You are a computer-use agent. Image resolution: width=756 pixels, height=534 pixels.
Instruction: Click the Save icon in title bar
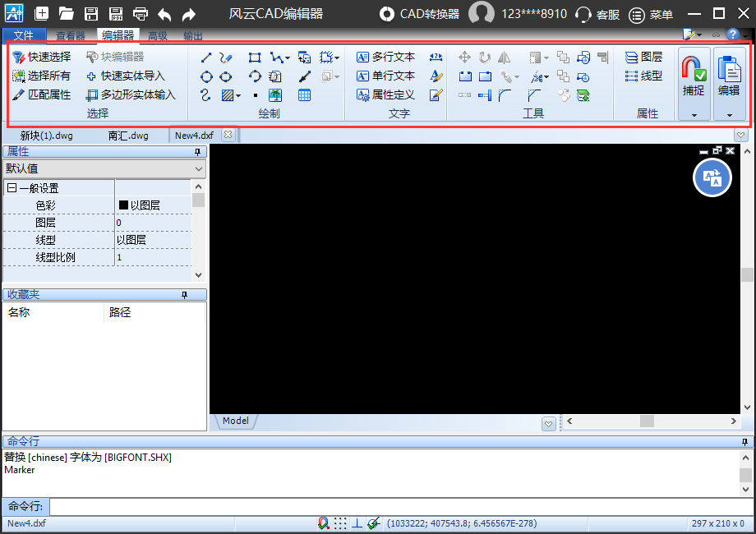click(x=90, y=14)
